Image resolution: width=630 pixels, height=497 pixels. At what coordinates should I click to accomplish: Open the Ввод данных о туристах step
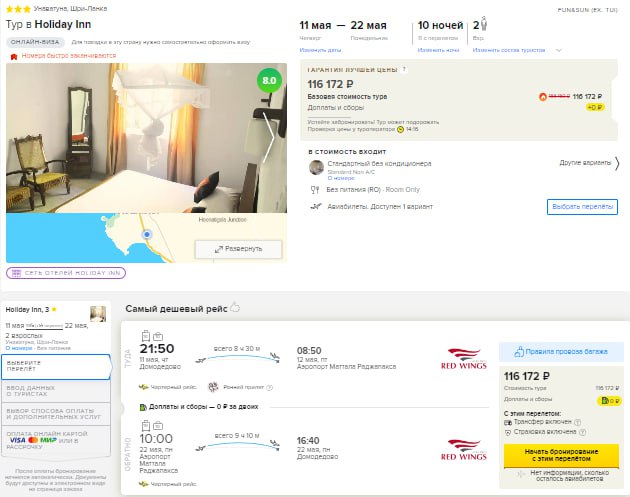56,391
